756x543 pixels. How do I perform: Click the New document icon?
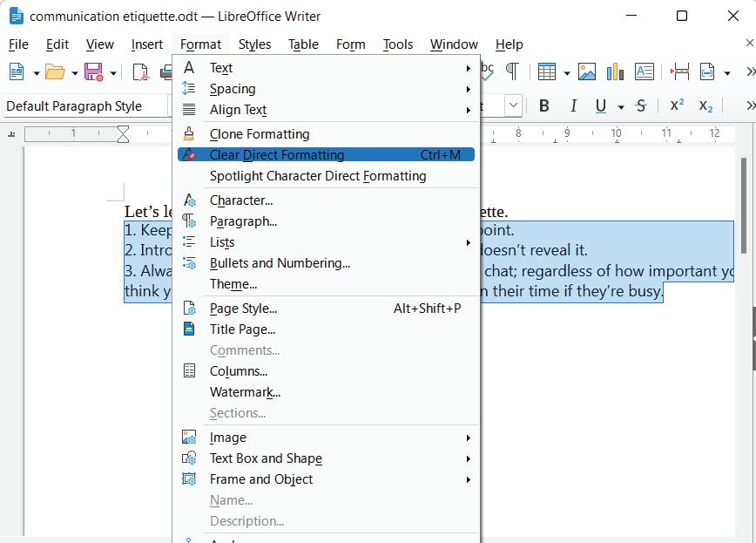click(x=17, y=72)
